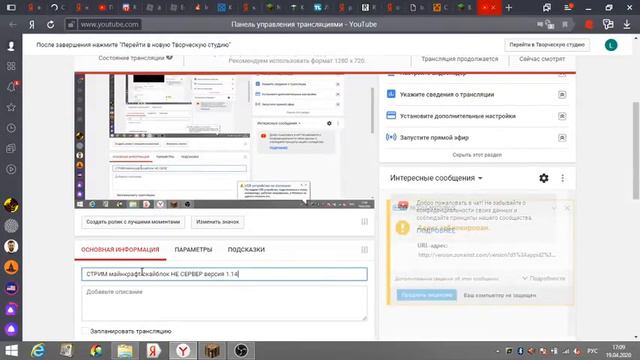
Task: Open notifications bell in browser sidebar
Action: click(11, 87)
